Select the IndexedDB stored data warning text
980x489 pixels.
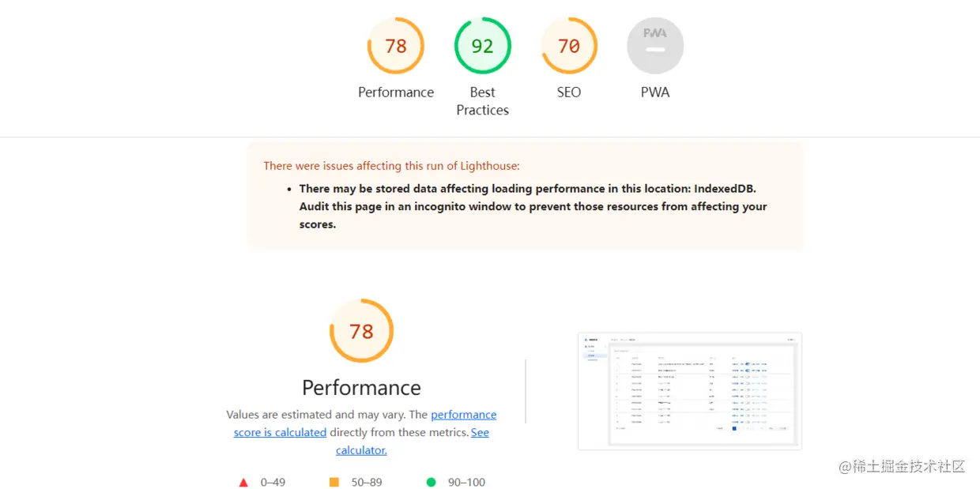point(533,206)
